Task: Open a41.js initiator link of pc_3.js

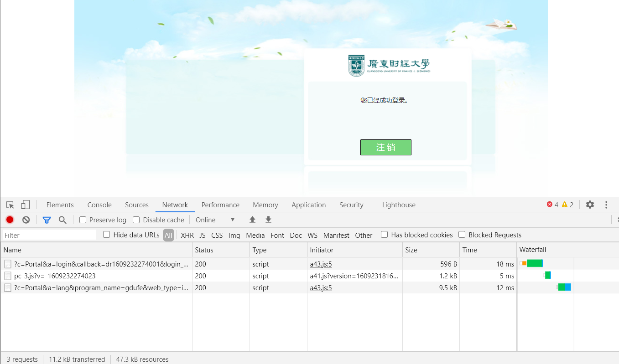Action: 354,276
